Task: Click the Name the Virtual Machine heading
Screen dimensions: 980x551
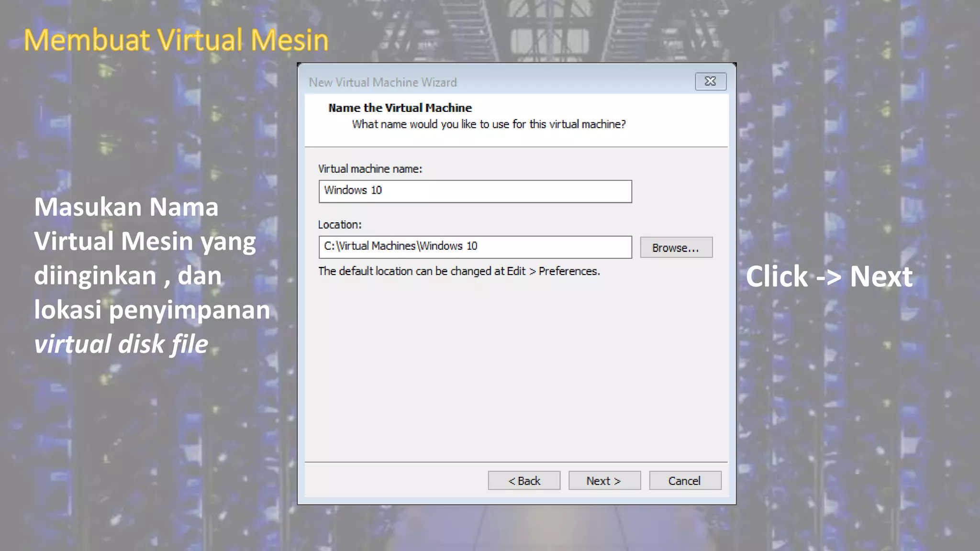Action: tap(400, 108)
